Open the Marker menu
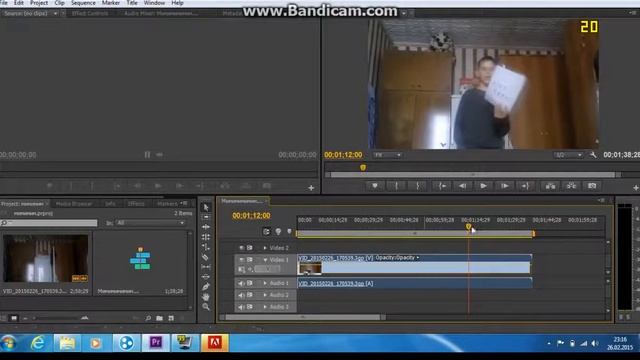The image size is (640, 360). pyautogui.click(x=111, y=3)
